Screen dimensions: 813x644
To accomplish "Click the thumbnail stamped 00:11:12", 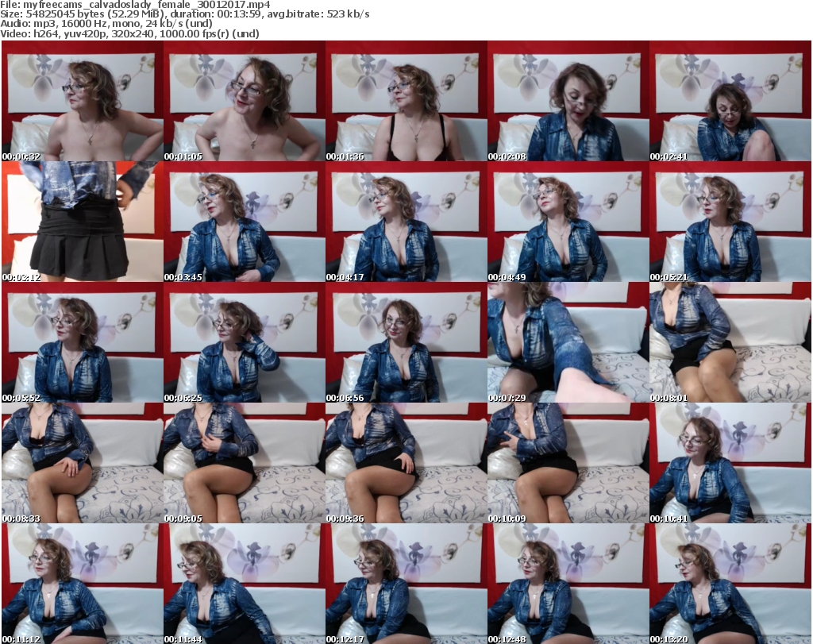I will tap(83, 584).
